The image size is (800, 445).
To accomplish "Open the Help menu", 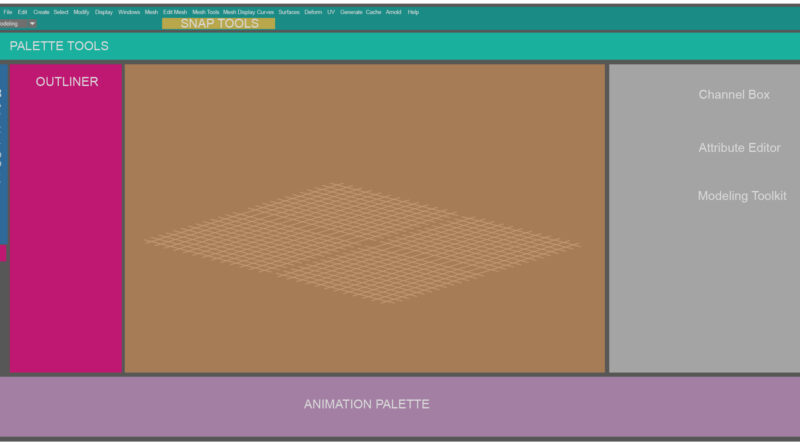I will click(x=413, y=12).
